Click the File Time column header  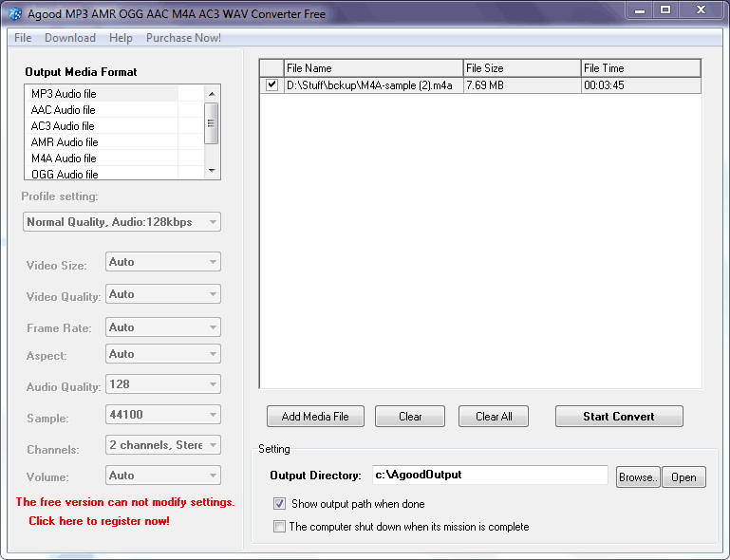click(641, 68)
